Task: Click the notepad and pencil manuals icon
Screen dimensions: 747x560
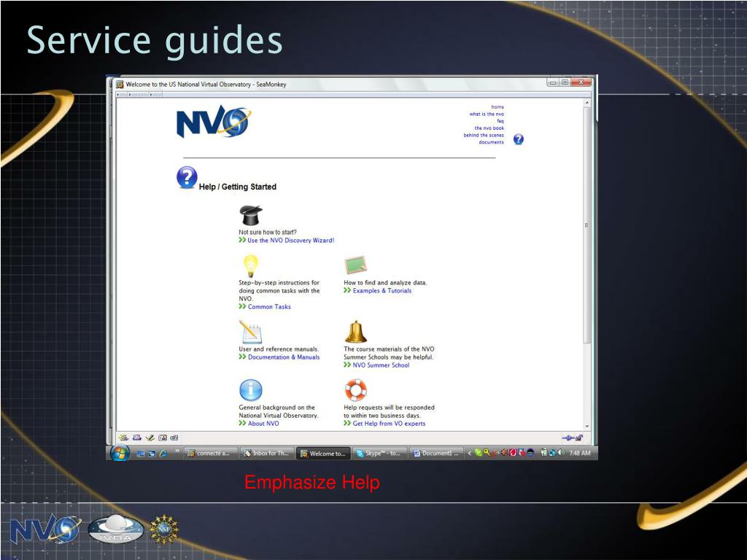Action: (x=251, y=332)
